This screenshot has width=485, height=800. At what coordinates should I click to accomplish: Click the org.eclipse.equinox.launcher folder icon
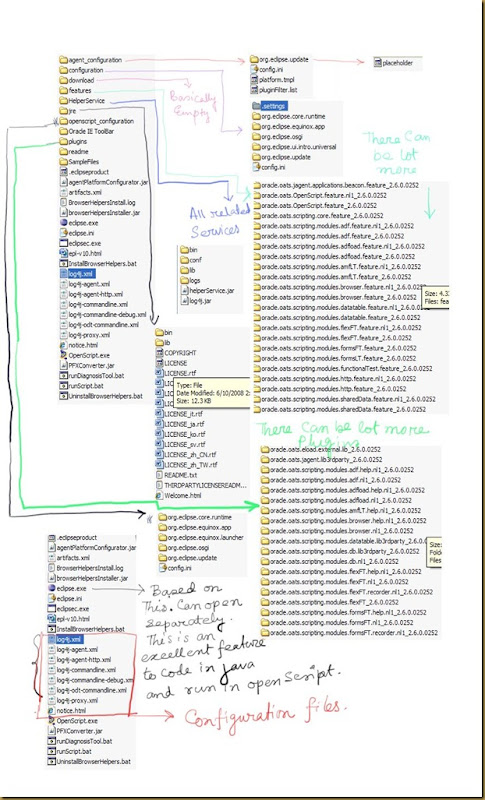163,537
